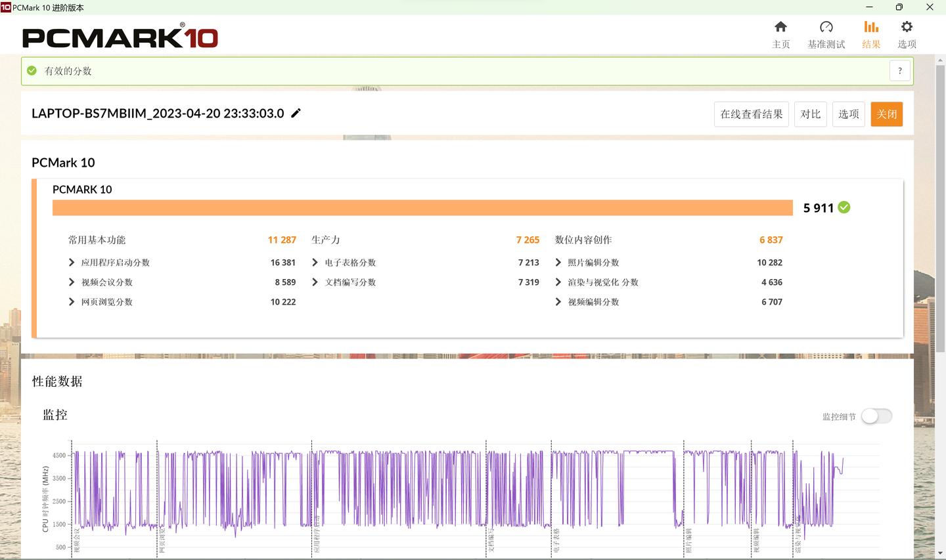Screen dimensions: 946x560
Task: Click the Home icon in top navigation
Action: [x=780, y=27]
